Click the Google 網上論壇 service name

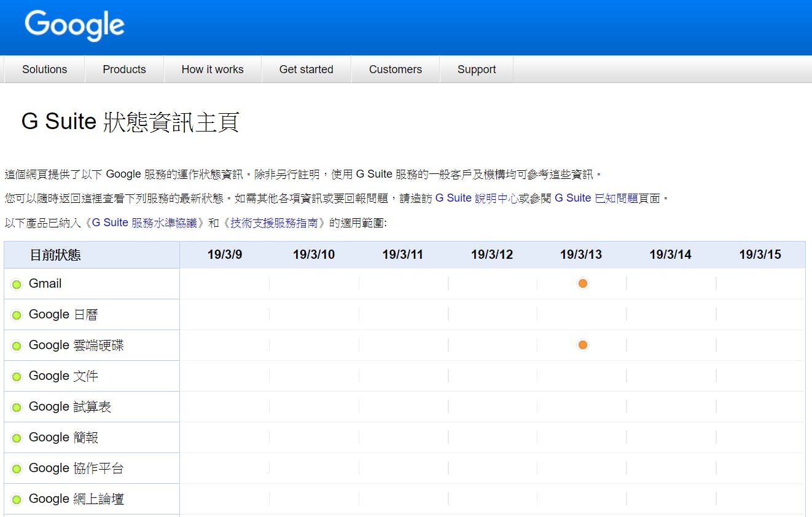click(x=76, y=499)
